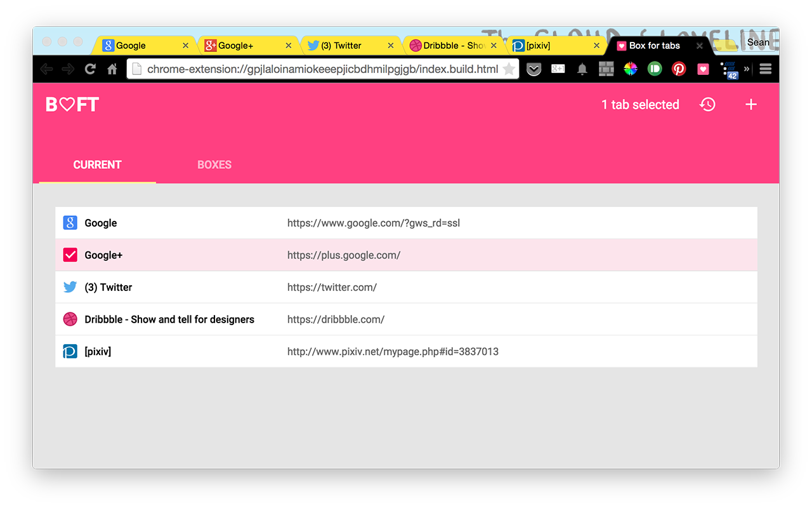Image resolution: width=812 pixels, height=508 pixels.
Task: Close the Twitter browser tab
Action: 391,46
